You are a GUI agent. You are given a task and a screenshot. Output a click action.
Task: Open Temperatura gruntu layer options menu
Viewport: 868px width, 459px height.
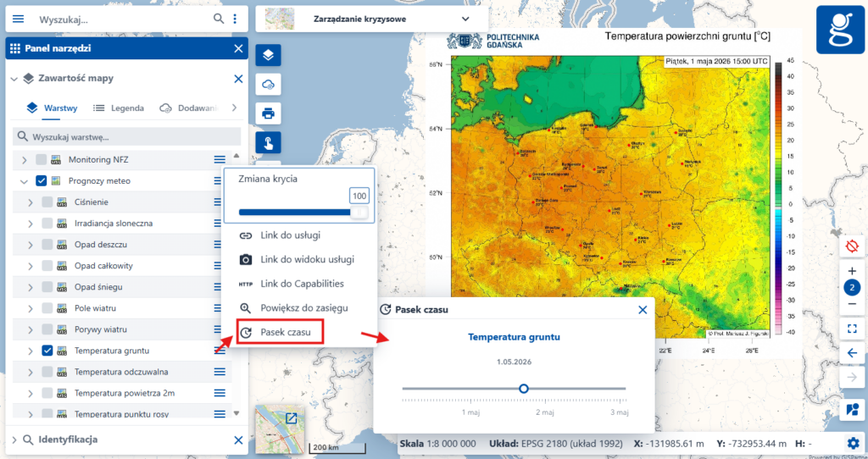click(x=220, y=351)
